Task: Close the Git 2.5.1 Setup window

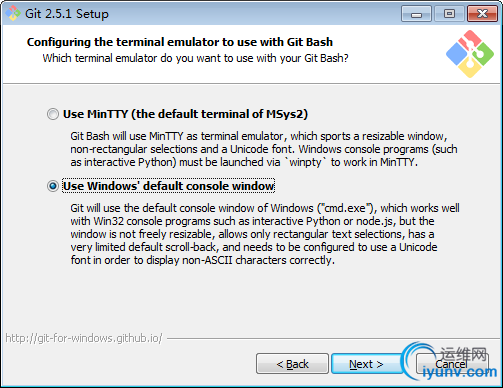Action: 482,14
